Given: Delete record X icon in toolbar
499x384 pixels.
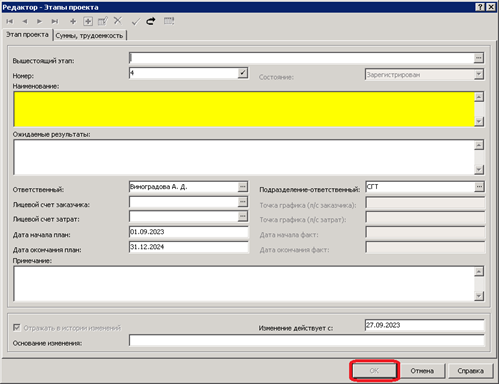Looking at the screenshot, I should coord(118,21).
